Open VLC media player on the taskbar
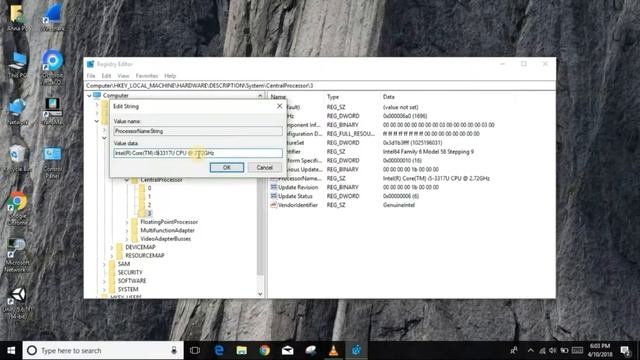The image size is (640, 360). pyautogui.click(x=333, y=351)
